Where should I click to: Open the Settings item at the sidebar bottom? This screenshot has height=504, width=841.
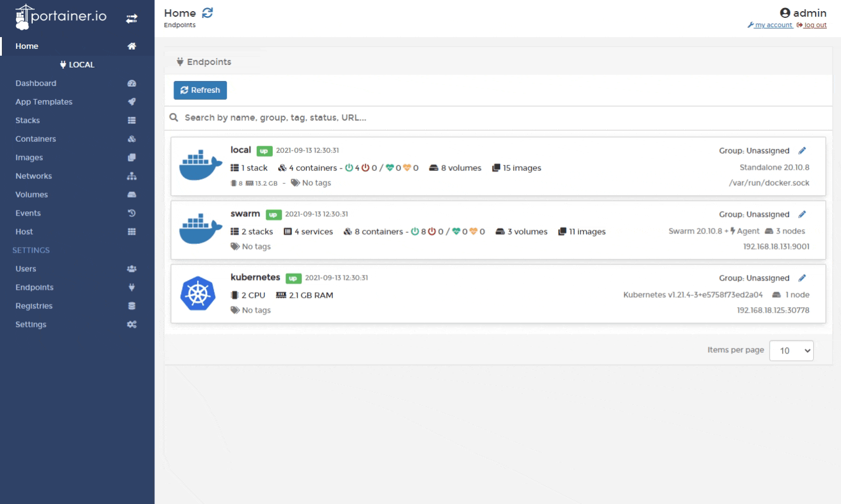coord(31,325)
